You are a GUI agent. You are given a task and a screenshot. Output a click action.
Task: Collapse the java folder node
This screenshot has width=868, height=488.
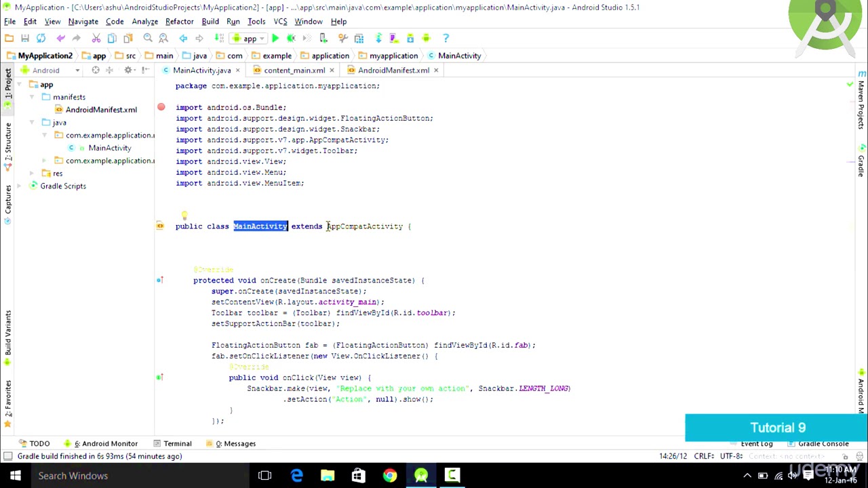(x=32, y=123)
